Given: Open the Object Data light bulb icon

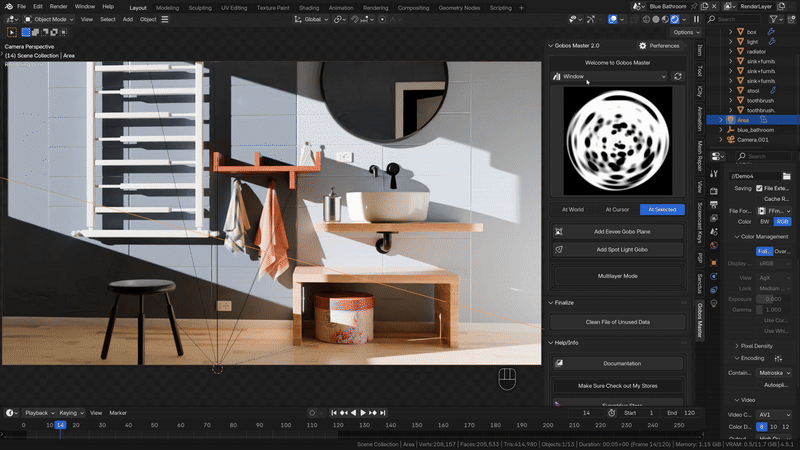Looking at the screenshot, I should point(714,304).
